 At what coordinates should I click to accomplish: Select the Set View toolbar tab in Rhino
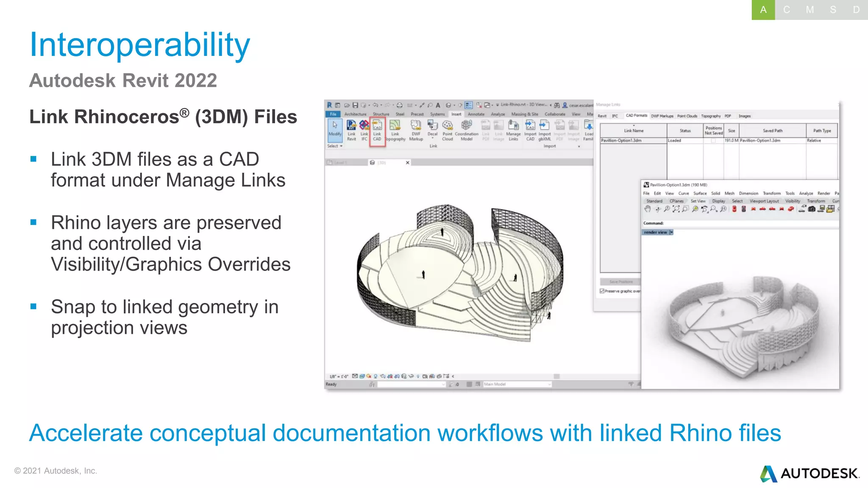pyautogui.click(x=698, y=201)
